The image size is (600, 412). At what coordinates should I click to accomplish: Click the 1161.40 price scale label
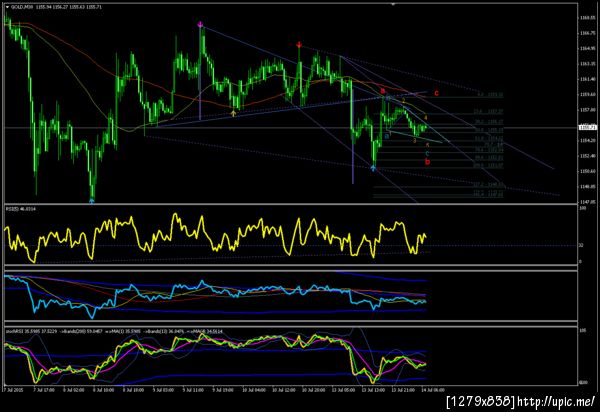click(588, 79)
